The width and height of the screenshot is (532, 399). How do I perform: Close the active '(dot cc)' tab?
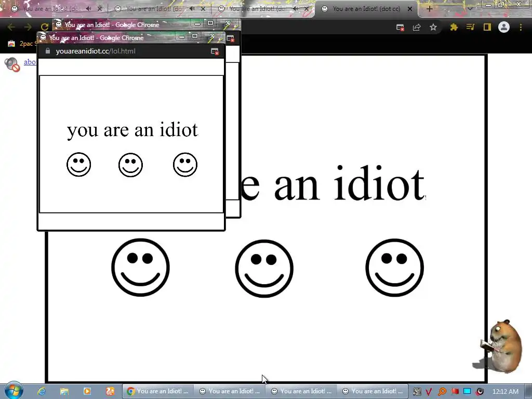click(410, 9)
